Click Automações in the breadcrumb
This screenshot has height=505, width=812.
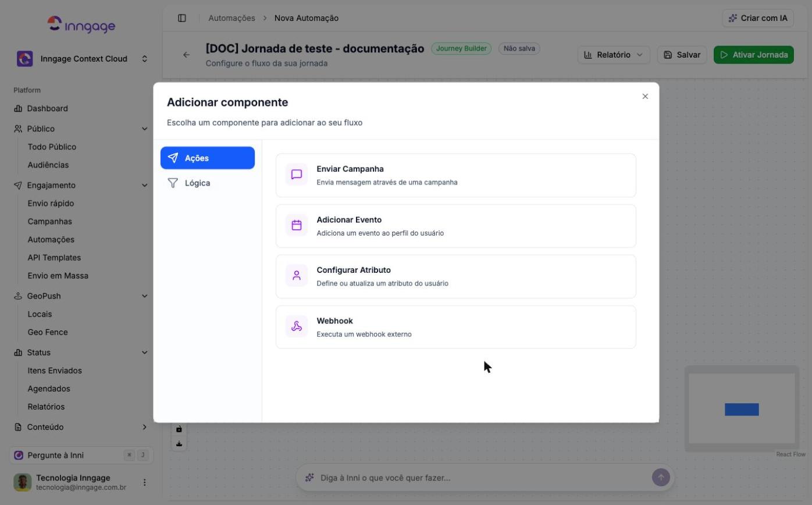232,18
